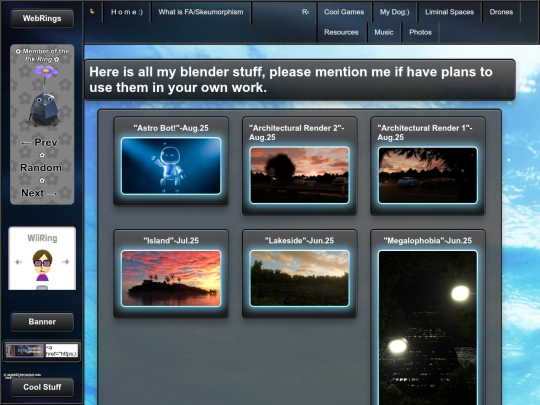Click the Banner button in sidebar
The width and height of the screenshot is (540, 405).
click(x=42, y=322)
